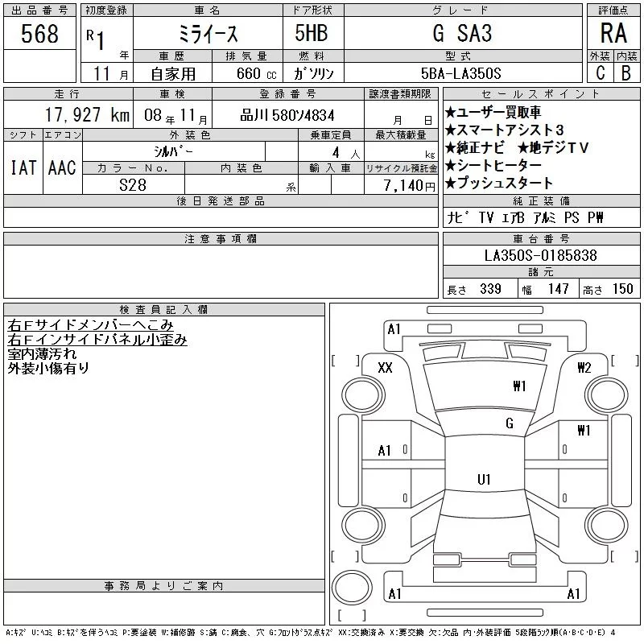Click the evaluation score RA

coord(613,33)
